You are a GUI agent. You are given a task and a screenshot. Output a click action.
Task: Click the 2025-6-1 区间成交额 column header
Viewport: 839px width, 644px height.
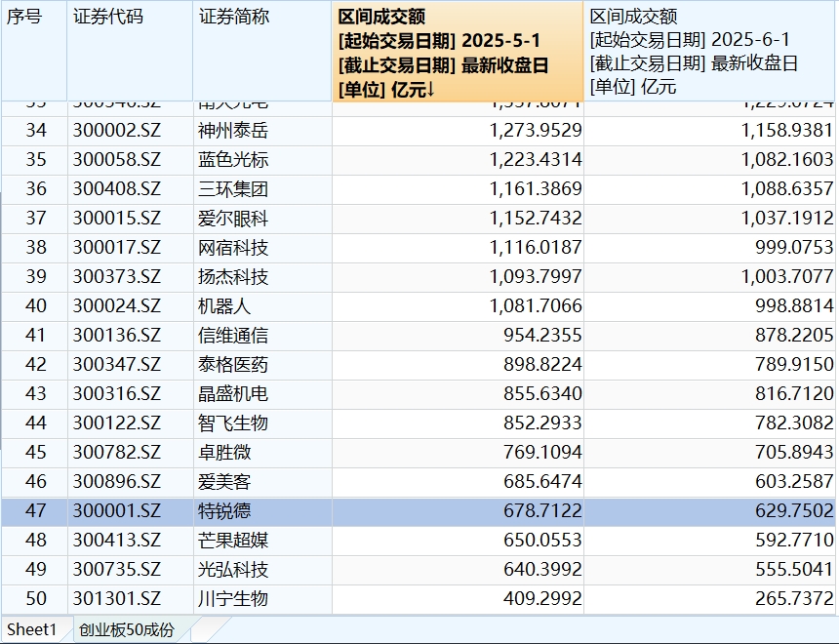coord(710,51)
